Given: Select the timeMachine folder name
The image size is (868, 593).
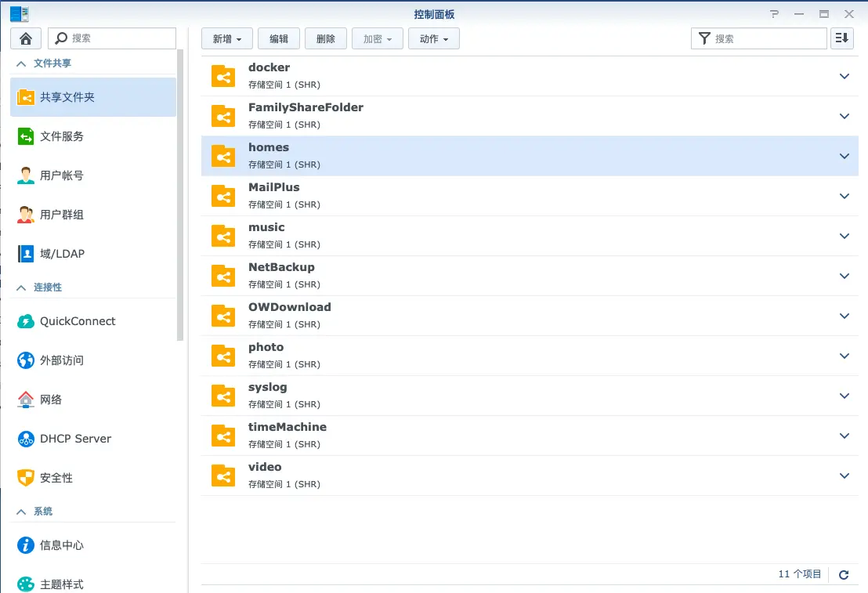Looking at the screenshot, I should [288, 427].
